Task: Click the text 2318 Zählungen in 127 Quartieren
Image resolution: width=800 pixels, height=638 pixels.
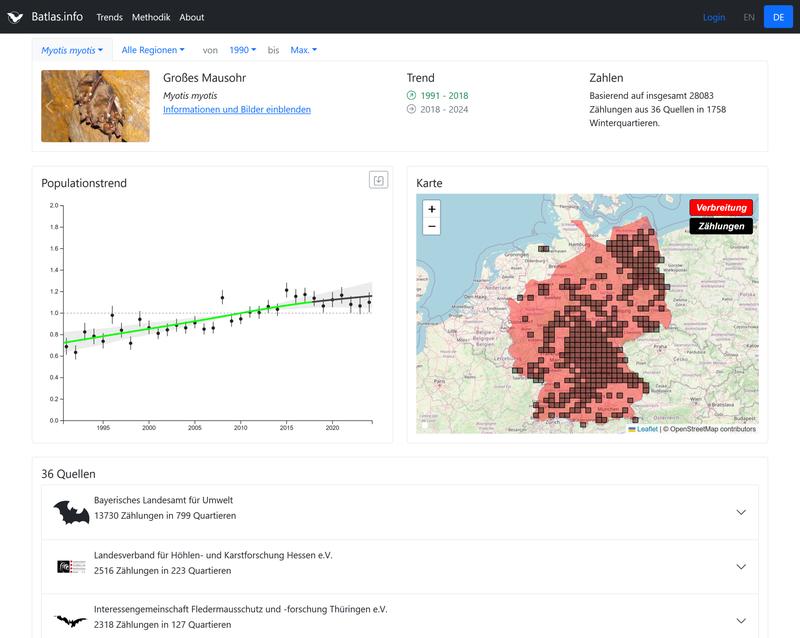Action: click(162, 625)
